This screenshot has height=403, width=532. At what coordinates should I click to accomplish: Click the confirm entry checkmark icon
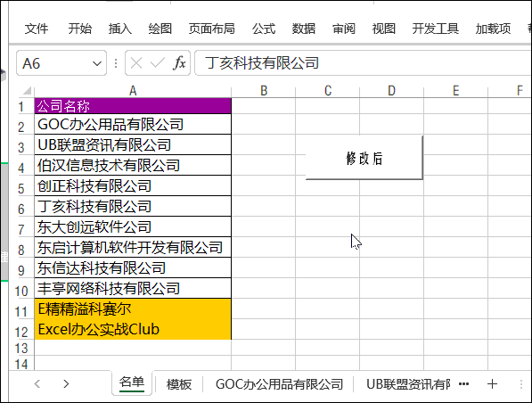[x=157, y=63]
